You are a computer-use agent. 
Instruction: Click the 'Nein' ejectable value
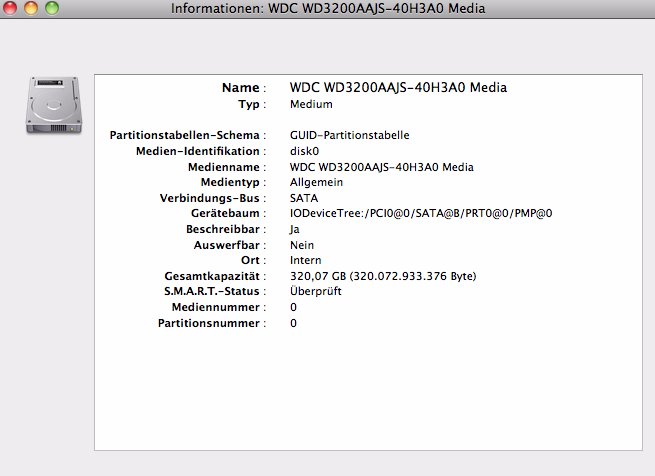pos(302,245)
